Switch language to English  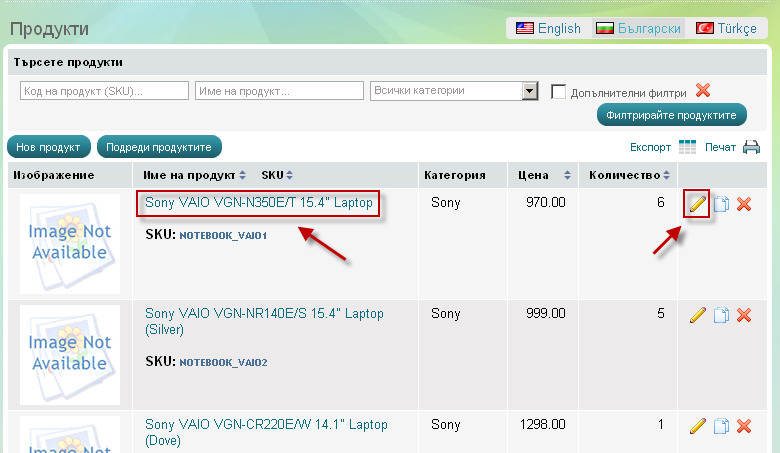click(x=548, y=28)
